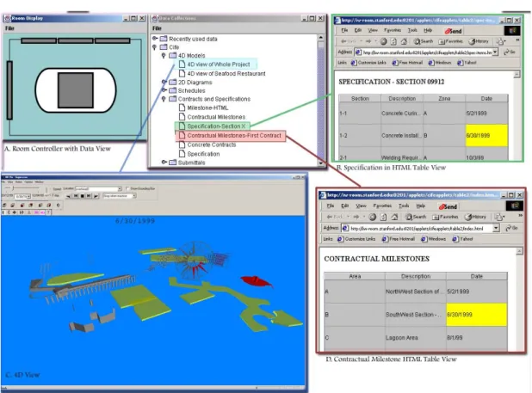Select Concrete Contracts tree item
Image resolution: width=532 pixels, height=393 pixels.
click(x=208, y=144)
